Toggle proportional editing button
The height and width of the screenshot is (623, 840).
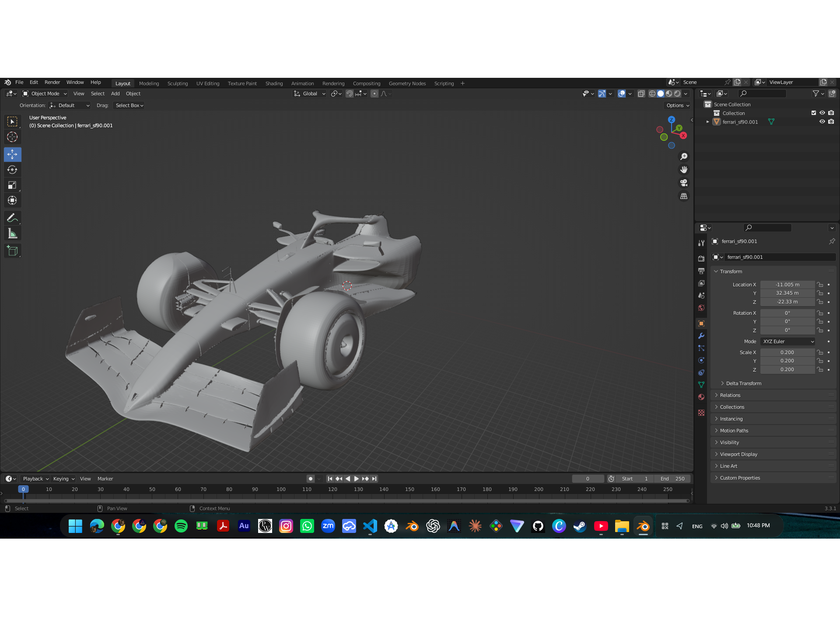click(x=374, y=94)
